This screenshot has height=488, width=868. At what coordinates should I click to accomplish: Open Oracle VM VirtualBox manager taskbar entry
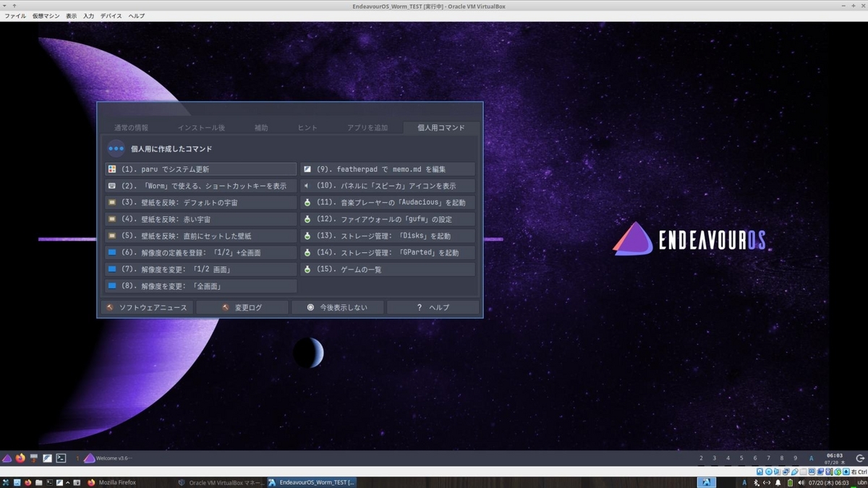click(220, 482)
